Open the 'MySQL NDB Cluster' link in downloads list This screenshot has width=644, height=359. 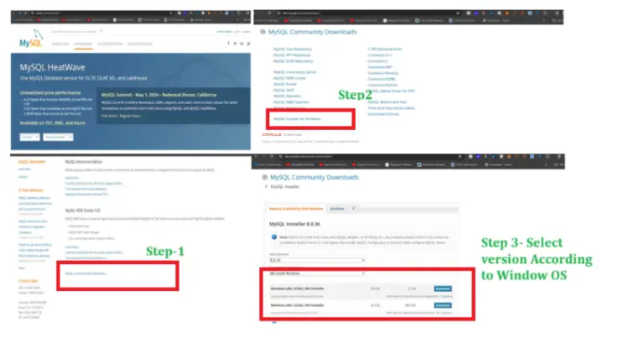pyautogui.click(x=289, y=78)
